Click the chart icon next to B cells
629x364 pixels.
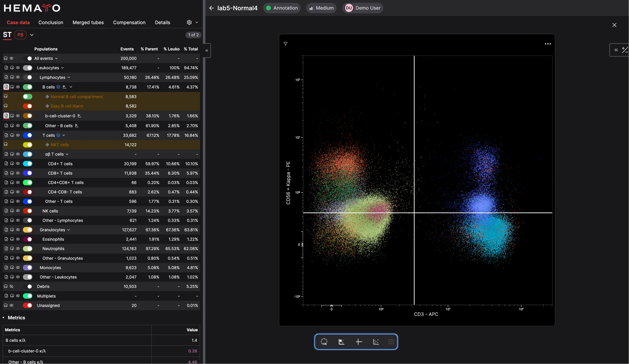click(65, 87)
